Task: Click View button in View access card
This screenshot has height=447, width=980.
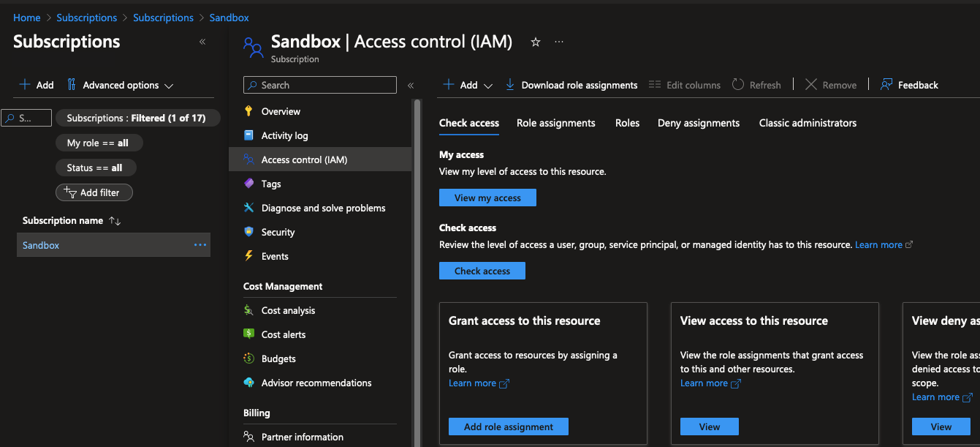Action: [x=710, y=427]
